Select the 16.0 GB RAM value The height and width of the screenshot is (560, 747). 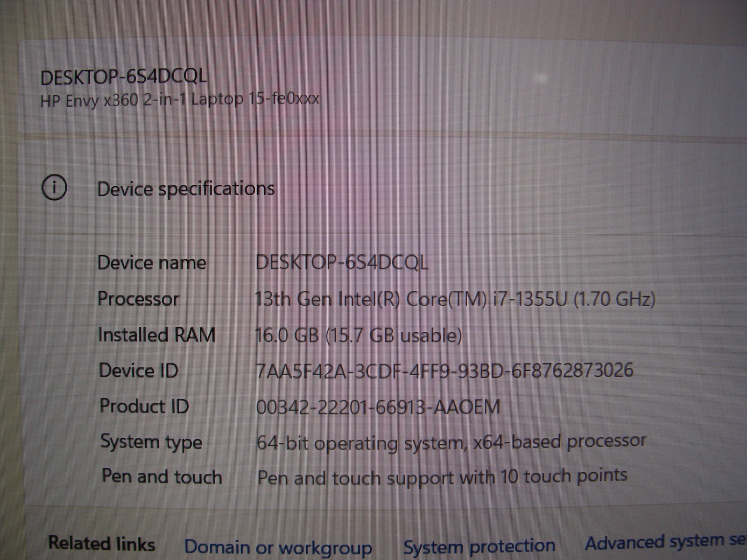359,335
